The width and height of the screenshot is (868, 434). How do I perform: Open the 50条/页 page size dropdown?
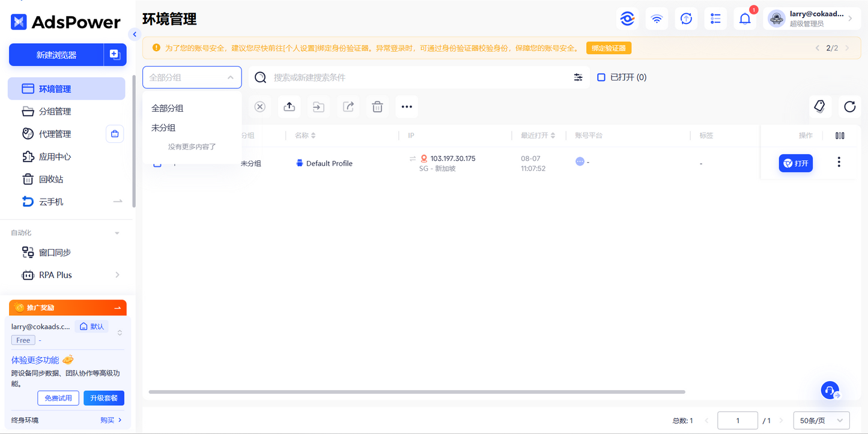pos(822,421)
